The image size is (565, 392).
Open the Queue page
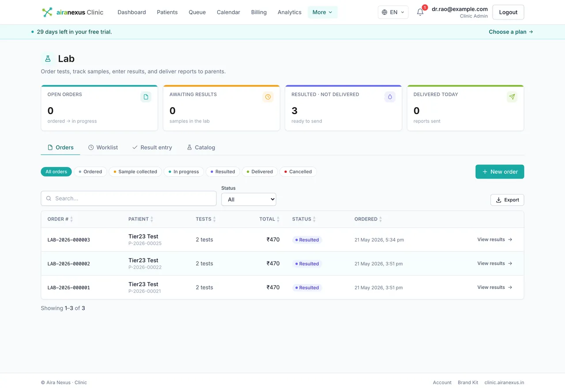(x=197, y=12)
